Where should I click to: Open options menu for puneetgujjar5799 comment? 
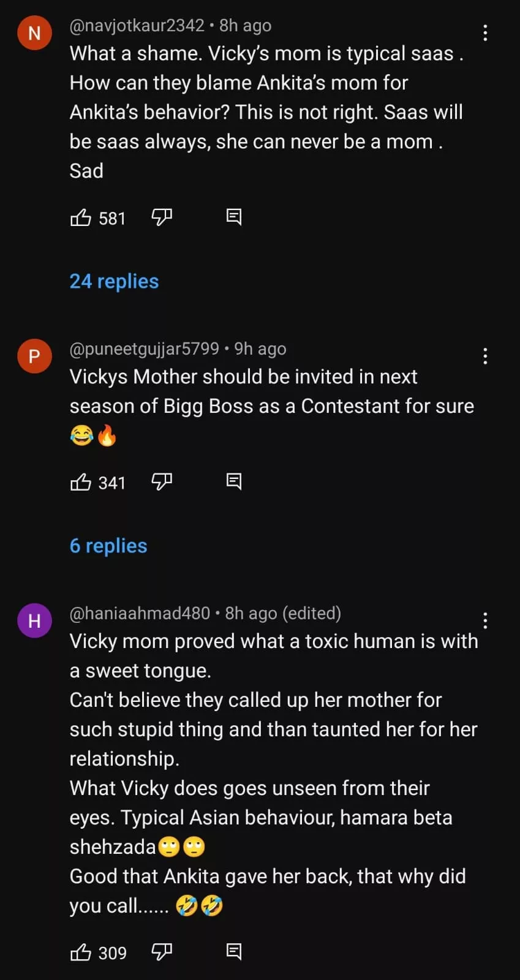(485, 356)
